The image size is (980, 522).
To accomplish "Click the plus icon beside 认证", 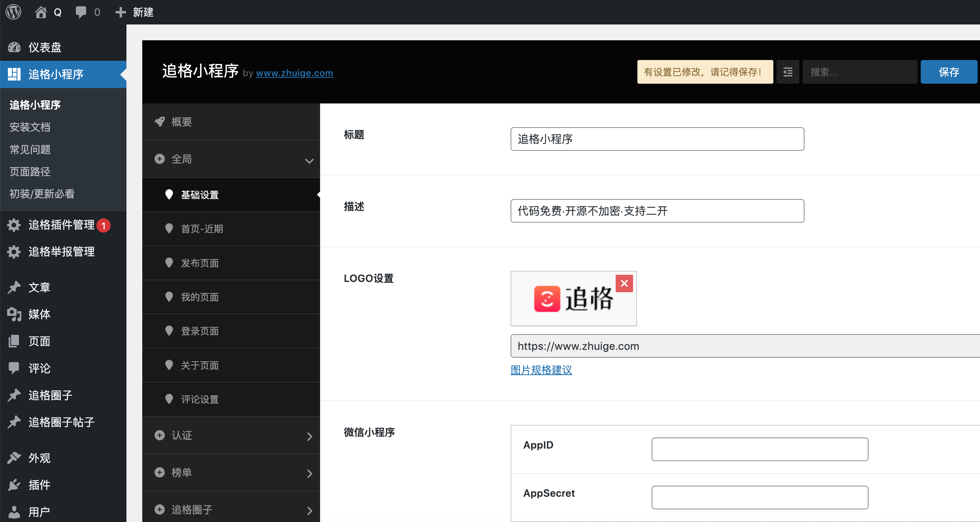I will click(x=160, y=435).
